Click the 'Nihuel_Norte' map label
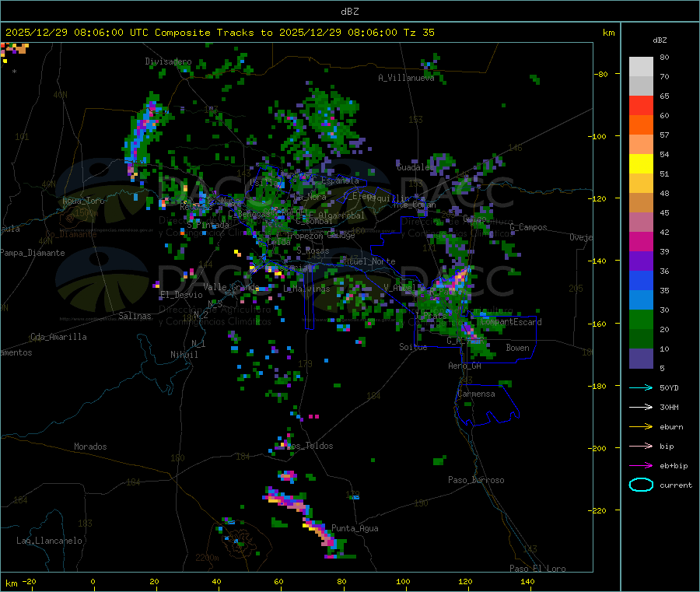Viewport: 700px width, 592px height. point(369,261)
